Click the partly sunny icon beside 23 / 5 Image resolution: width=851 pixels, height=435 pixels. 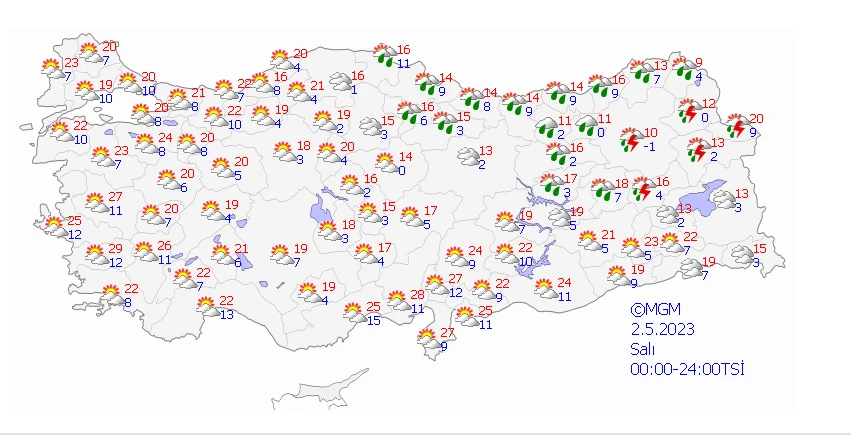point(633,248)
